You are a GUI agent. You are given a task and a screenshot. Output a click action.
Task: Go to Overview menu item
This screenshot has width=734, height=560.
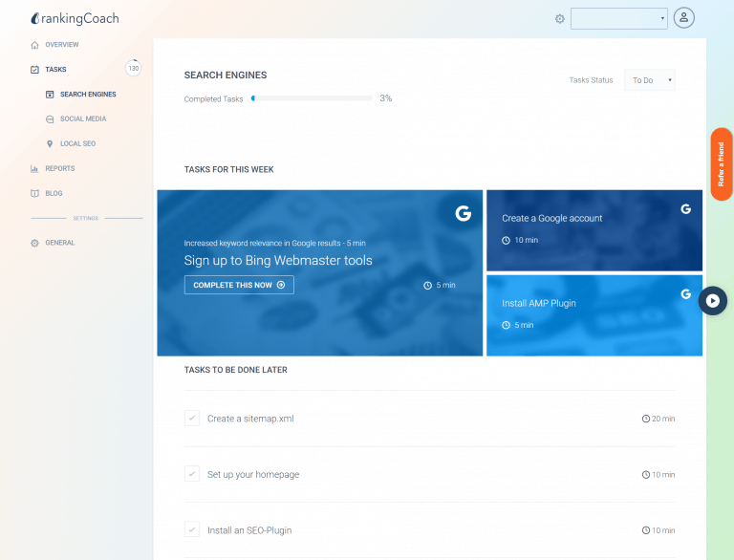coord(62,45)
